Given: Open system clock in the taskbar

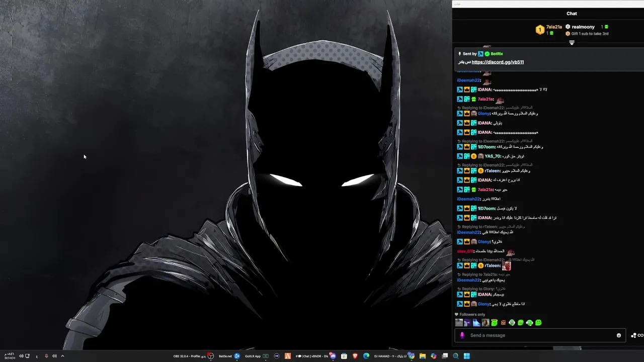Looking at the screenshot, I should pos(10,356).
